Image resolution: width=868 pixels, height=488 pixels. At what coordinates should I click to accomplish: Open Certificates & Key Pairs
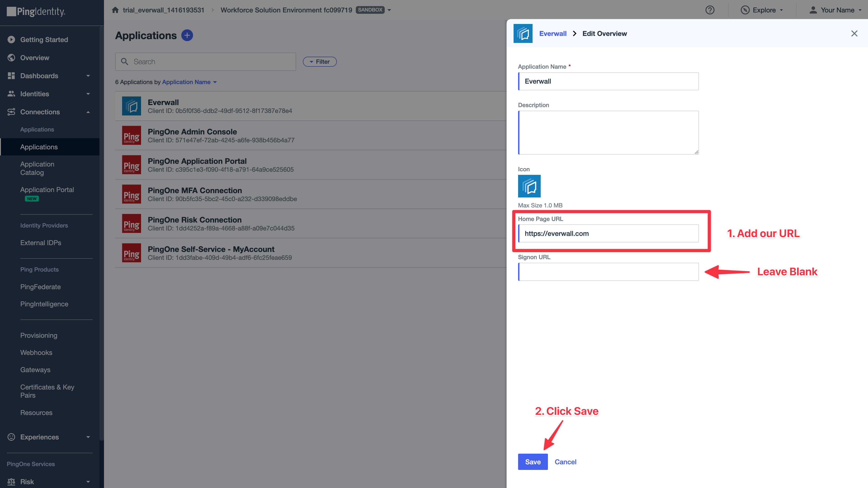click(47, 391)
